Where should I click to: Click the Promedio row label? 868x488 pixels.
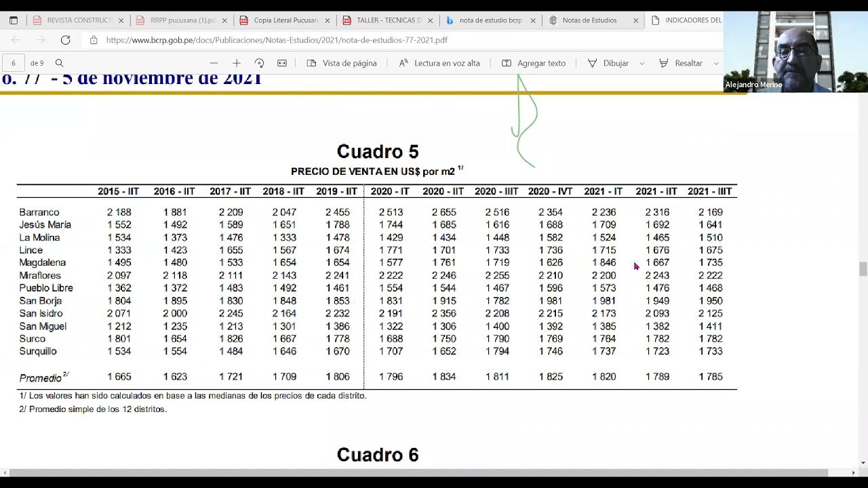(43, 377)
